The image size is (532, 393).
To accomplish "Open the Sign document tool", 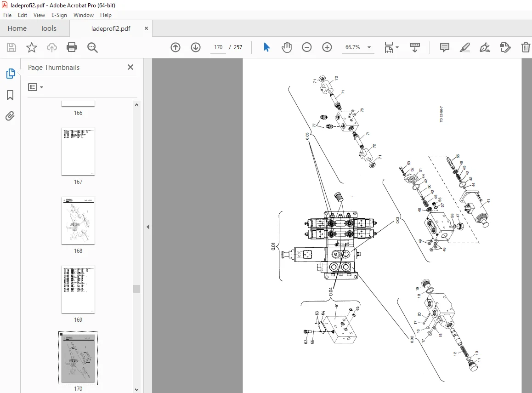I will point(485,47).
